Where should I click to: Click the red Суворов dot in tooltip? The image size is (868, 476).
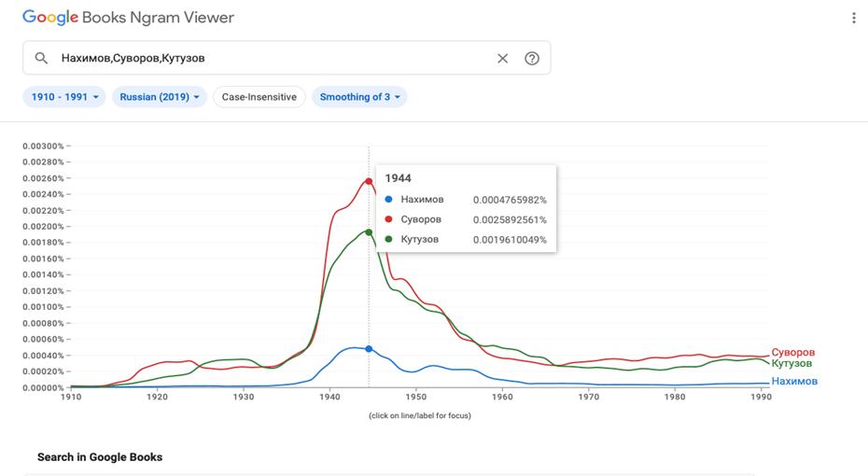388,219
